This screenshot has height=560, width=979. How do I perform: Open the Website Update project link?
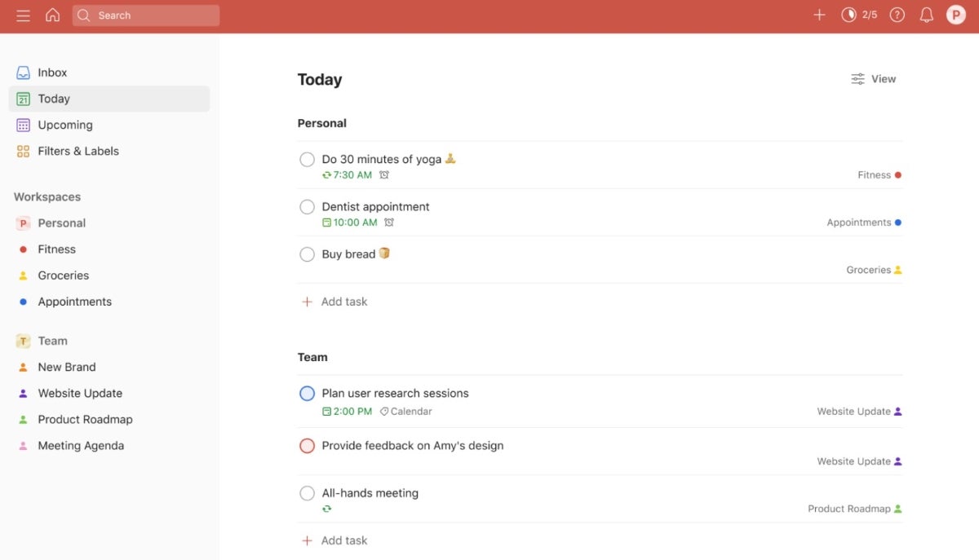coord(78,393)
